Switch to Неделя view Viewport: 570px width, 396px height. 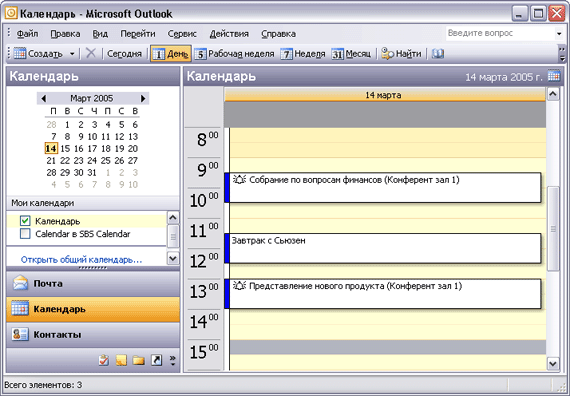coord(304,54)
